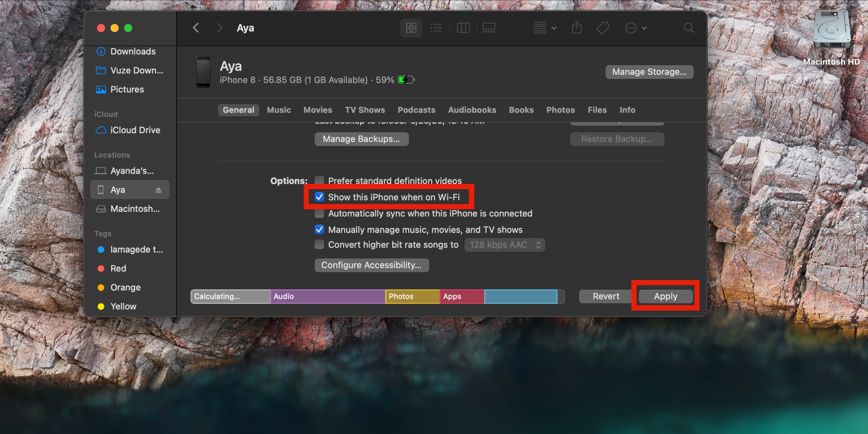Go forward with the right chevron

(220, 28)
